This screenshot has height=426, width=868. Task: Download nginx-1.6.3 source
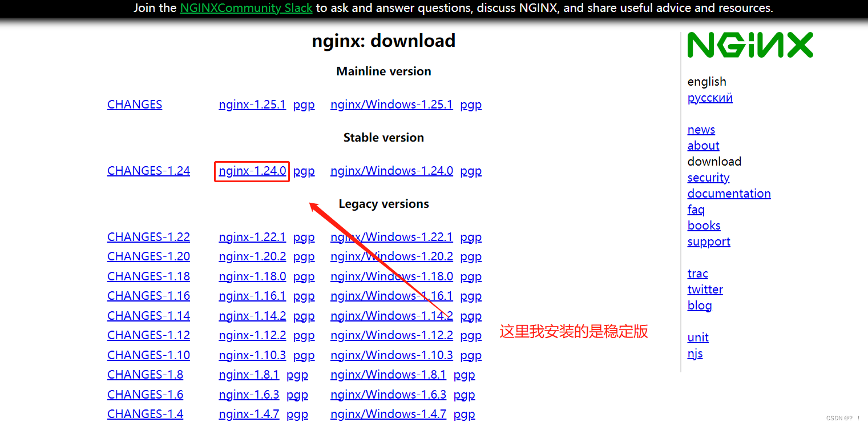point(249,395)
